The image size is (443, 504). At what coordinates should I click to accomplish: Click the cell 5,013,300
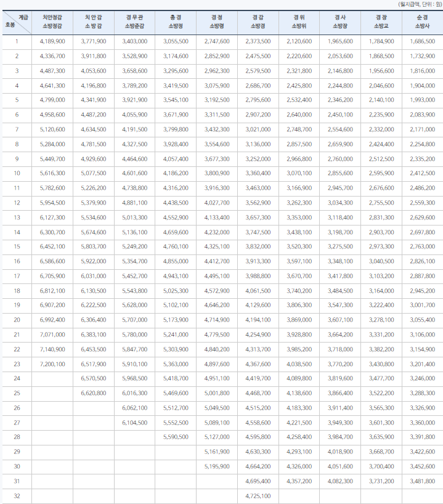[x=135, y=217]
